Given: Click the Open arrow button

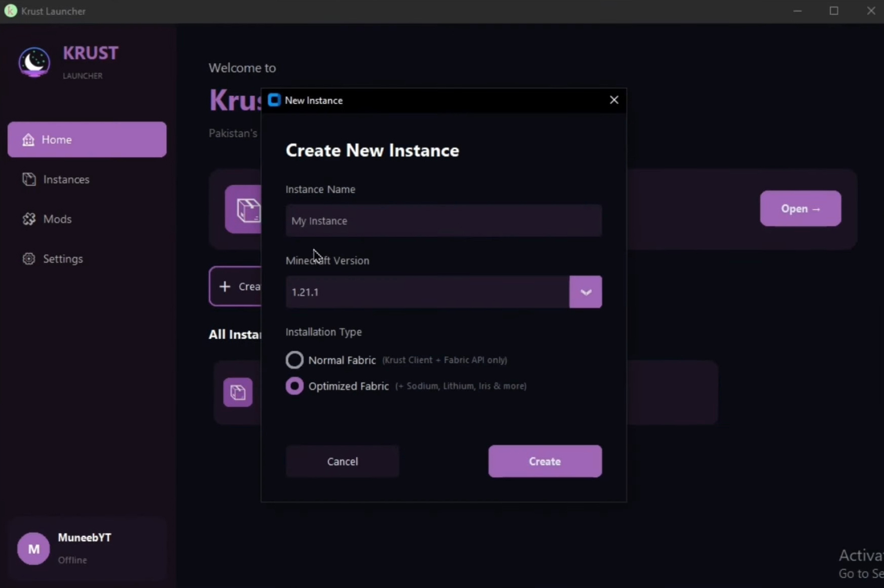Looking at the screenshot, I should tap(800, 209).
